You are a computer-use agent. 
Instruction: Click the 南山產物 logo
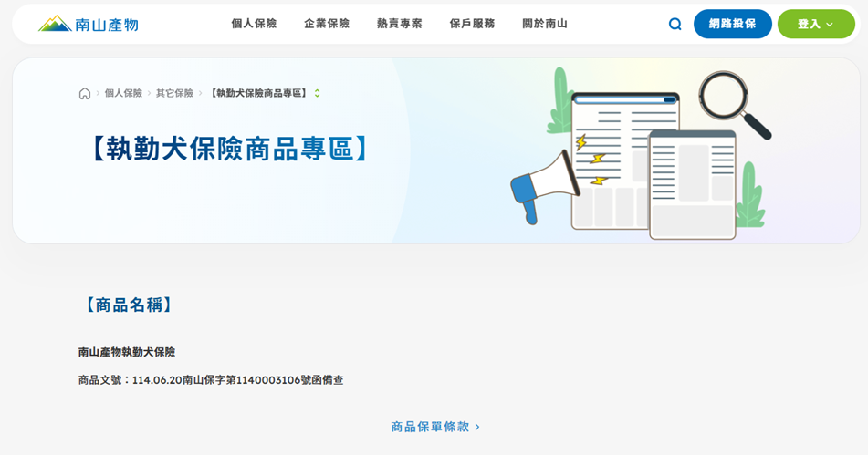(88, 24)
